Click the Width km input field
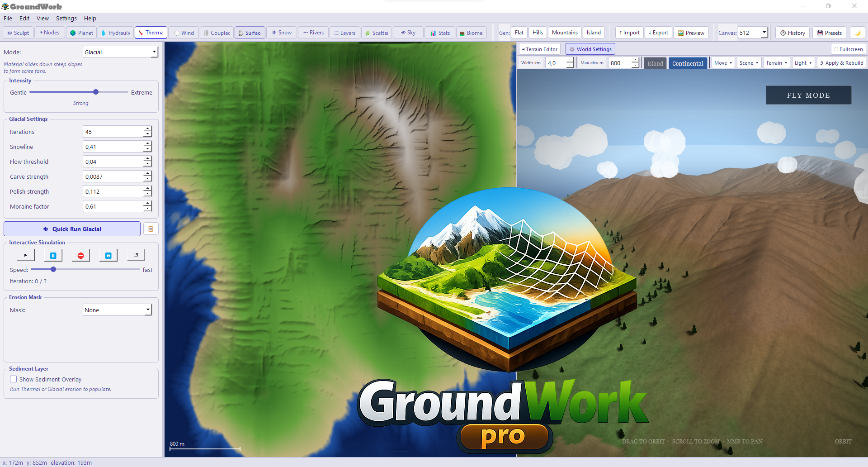This screenshot has width=868, height=467. (x=556, y=63)
